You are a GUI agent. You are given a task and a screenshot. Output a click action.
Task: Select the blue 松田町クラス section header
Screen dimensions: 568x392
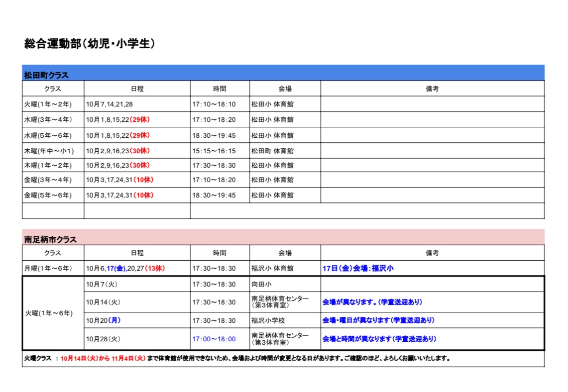point(46,75)
